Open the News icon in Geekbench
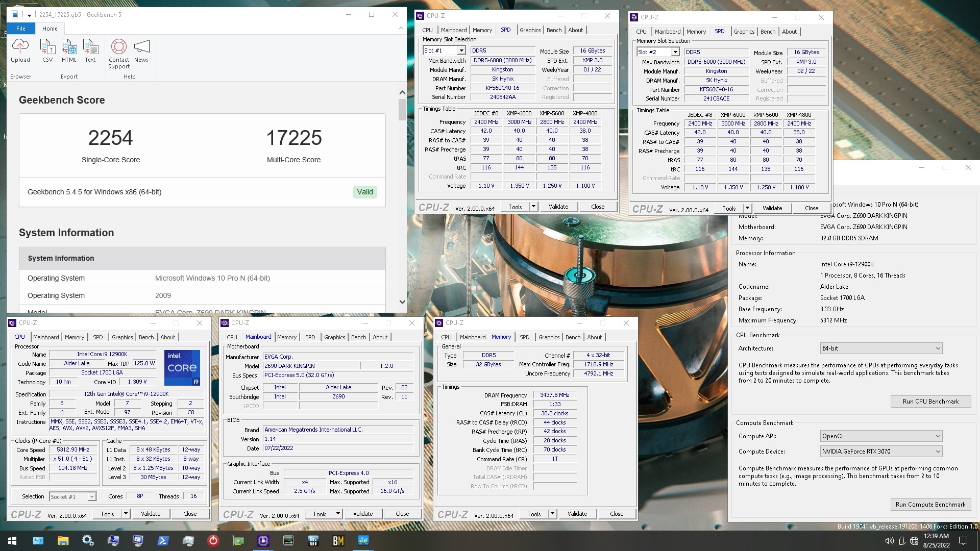Screen dimensions: 980x551 click(141, 51)
